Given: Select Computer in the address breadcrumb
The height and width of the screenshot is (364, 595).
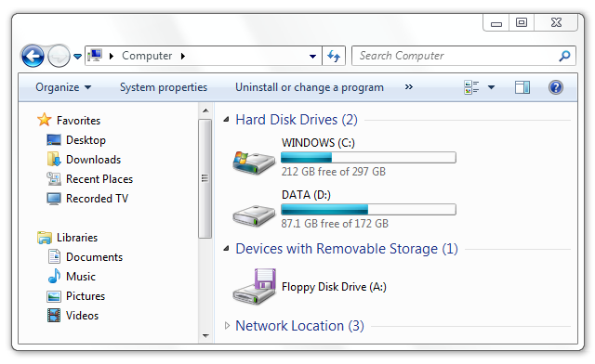Looking at the screenshot, I should pyautogui.click(x=147, y=56).
